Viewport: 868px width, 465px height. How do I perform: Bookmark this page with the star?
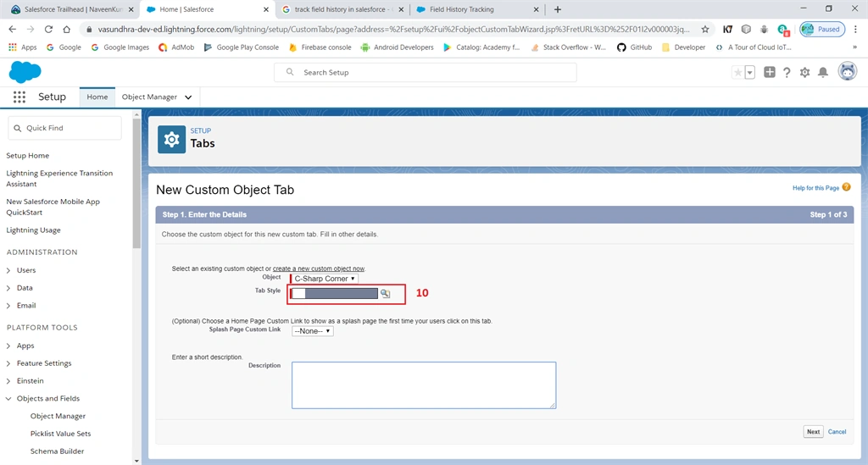[704, 30]
